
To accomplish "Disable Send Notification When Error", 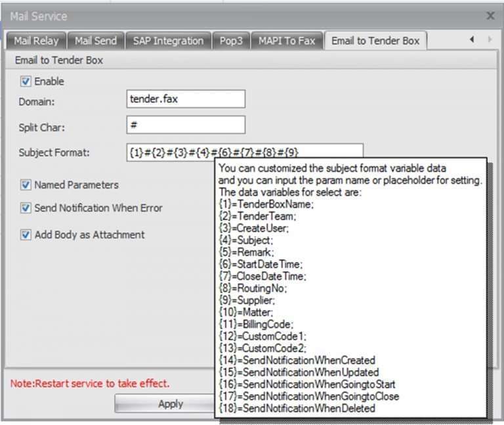I will (x=26, y=208).
